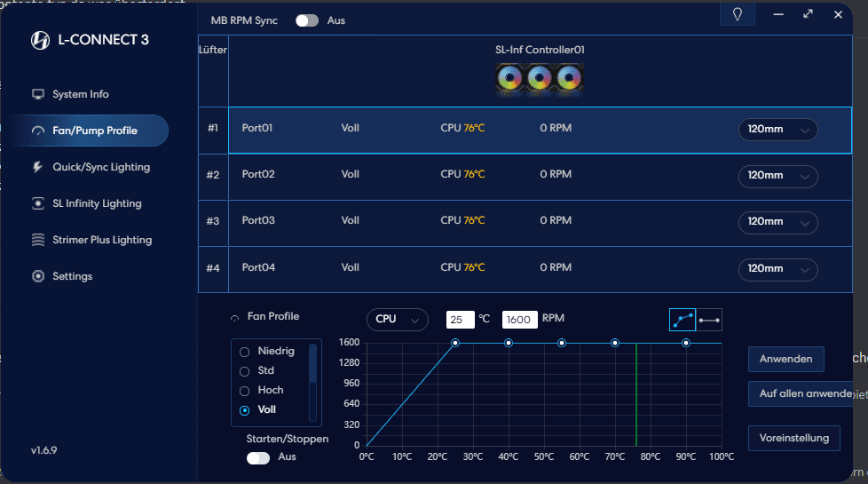Click the SL-Inf Controller01 label
This screenshot has height=484, width=868.
[x=540, y=50]
